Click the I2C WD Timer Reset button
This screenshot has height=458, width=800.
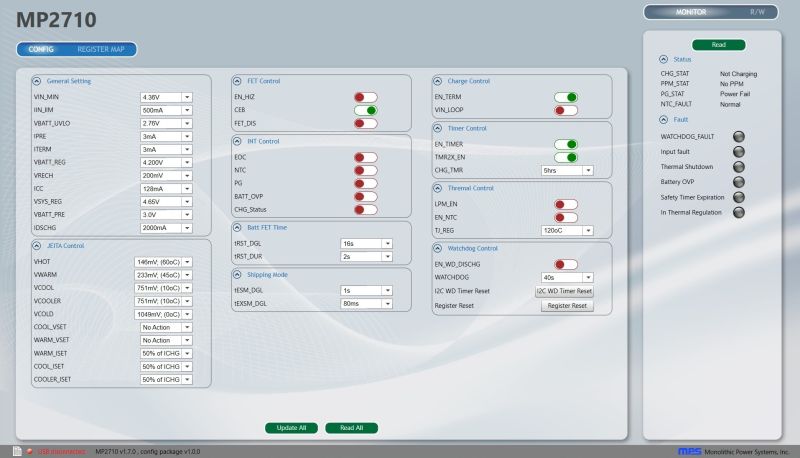[564, 291]
